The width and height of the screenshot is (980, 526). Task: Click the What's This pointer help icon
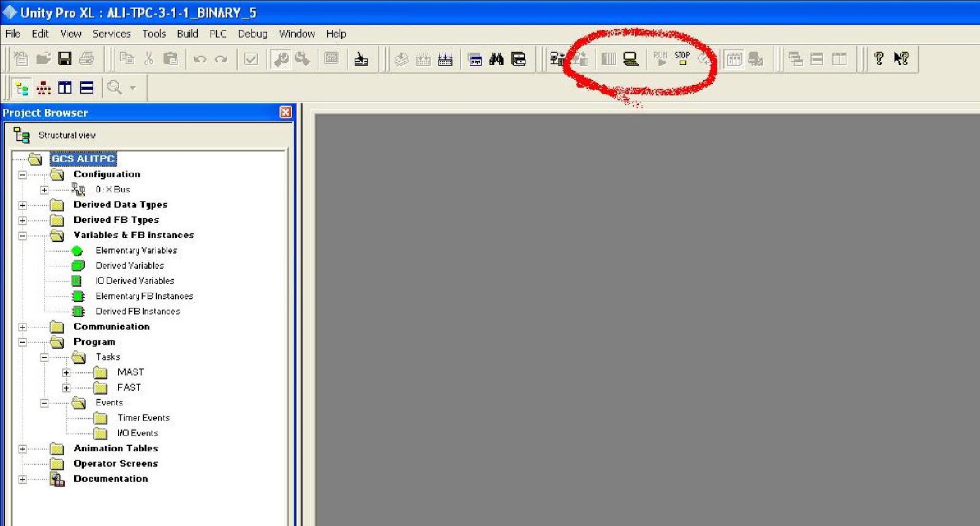click(901, 59)
